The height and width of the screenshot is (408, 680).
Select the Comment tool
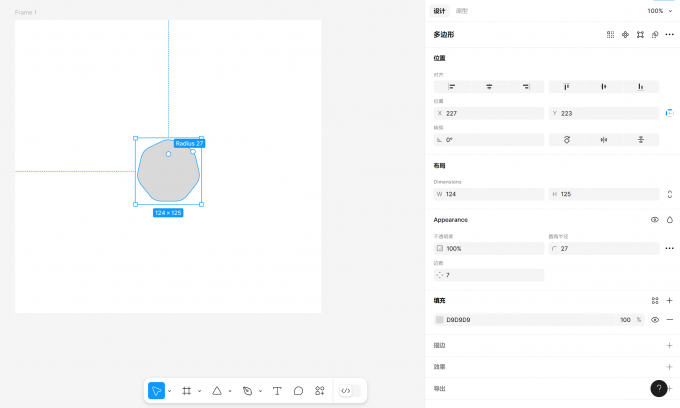(x=298, y=391)
